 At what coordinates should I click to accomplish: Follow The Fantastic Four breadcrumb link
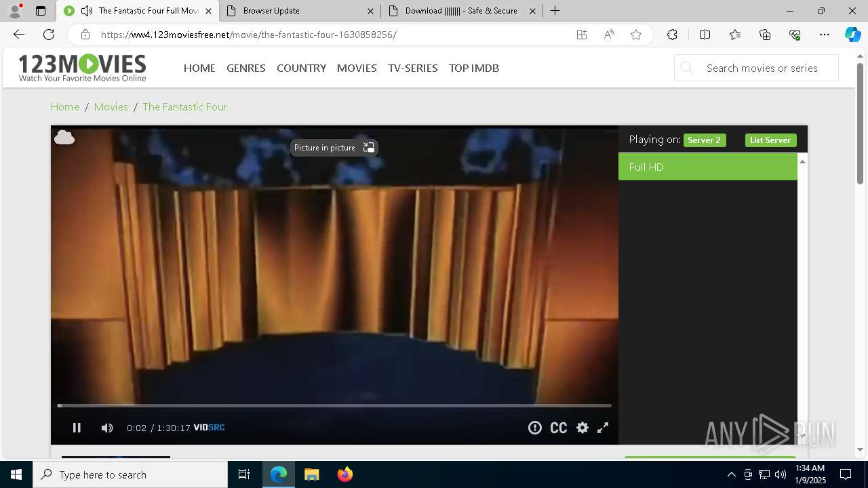[184, 107]
